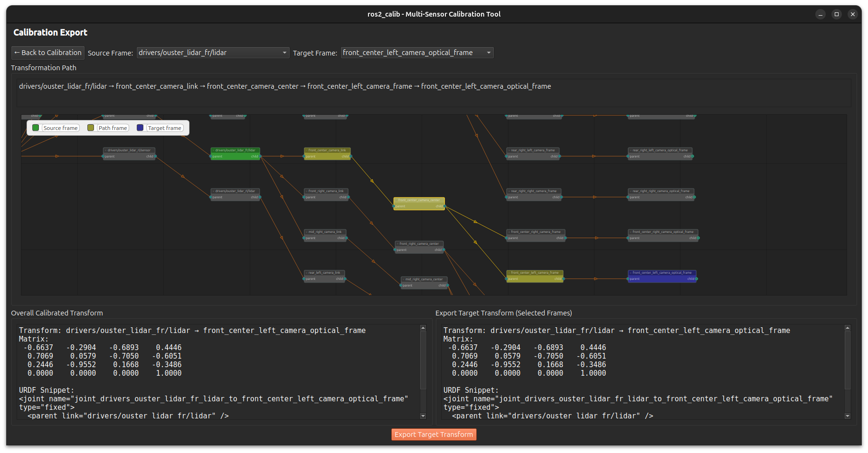Viewport: 868px width, 453px height.
Task: Click child port of front_right_camera_link node
Action: [x=349, y=197]
